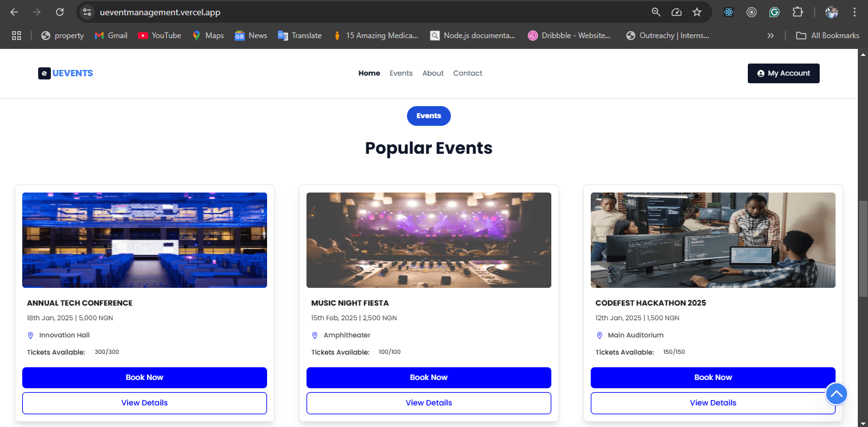
Task: Open the browser extensions puzzle icon
Action: point(797,12)
